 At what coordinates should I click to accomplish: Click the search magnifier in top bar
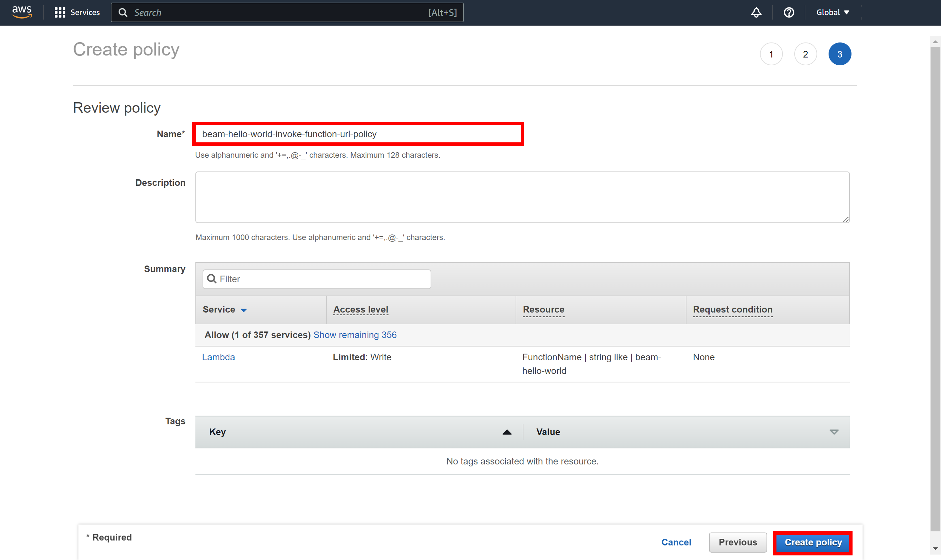click(x=123, y=12)
